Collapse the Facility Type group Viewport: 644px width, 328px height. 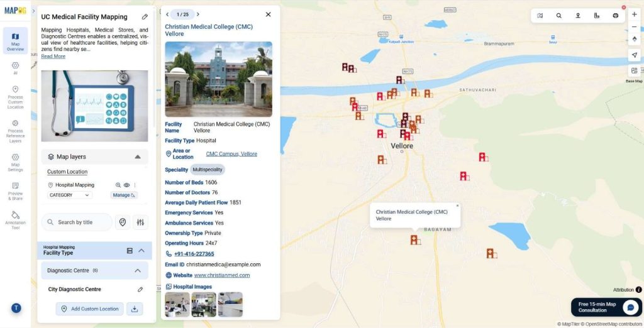coord(142,251)
